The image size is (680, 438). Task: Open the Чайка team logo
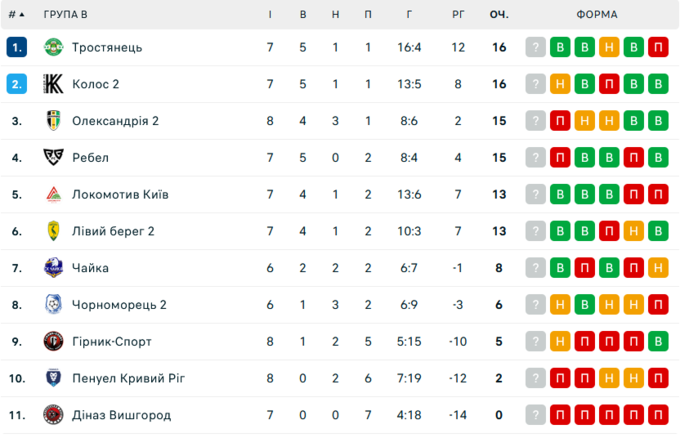[53, 268]
